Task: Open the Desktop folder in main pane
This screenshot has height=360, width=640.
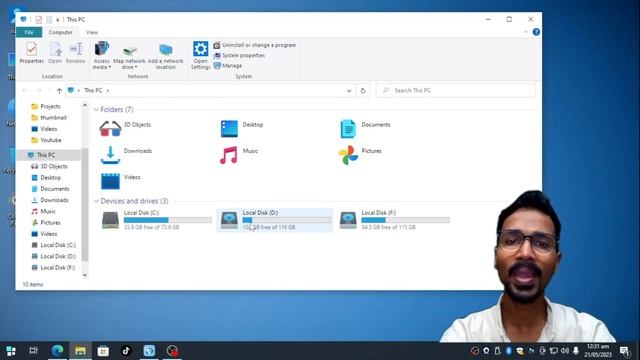Action: 242,129
